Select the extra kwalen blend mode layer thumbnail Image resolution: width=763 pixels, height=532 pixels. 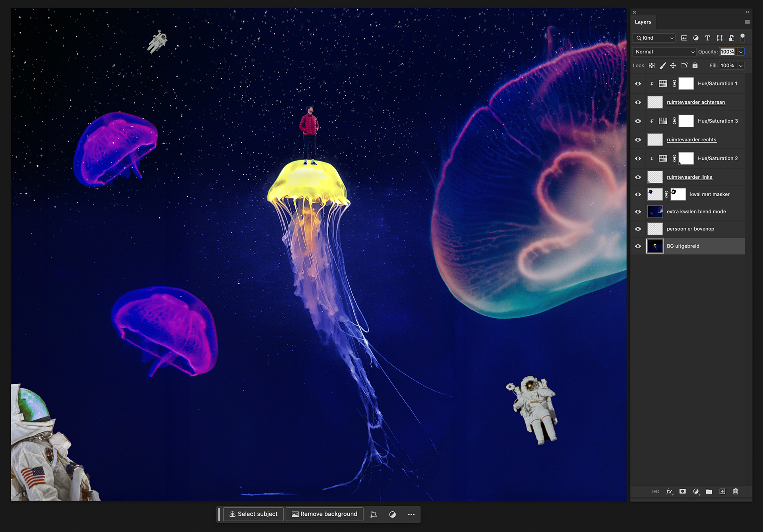click(655, 212)
